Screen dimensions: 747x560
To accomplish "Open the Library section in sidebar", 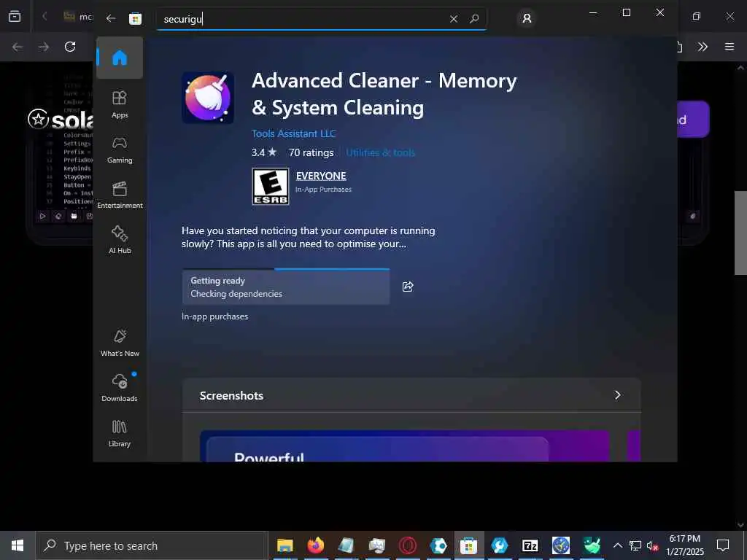I will 120,433.
